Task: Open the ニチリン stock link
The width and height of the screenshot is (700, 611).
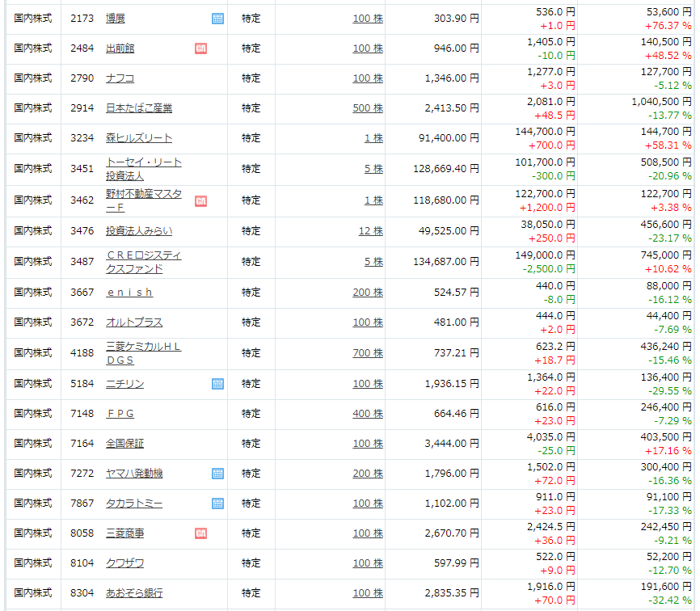Action: pos(125,384)
